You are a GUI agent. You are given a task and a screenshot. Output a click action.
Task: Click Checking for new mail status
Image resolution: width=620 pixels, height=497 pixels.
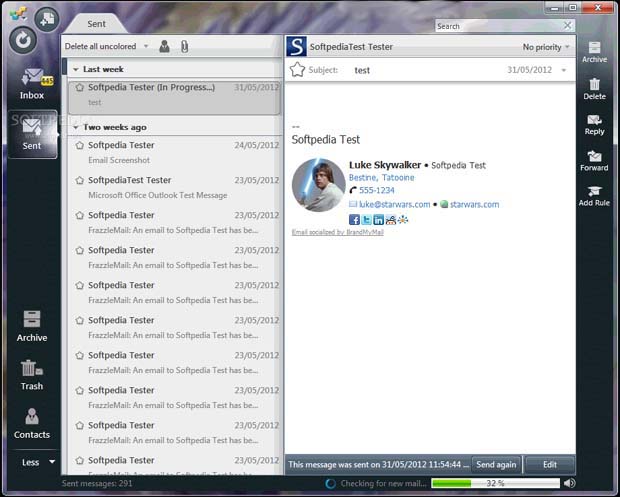point(384,483)
